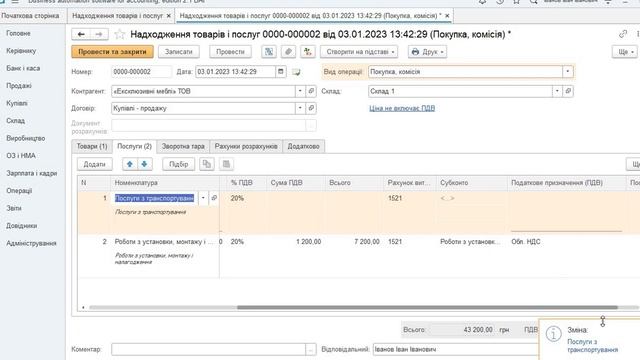The width and height of the screenshot is (640, 360).
Task: Click the link icon near the title
Action: [x=622, y=34]
